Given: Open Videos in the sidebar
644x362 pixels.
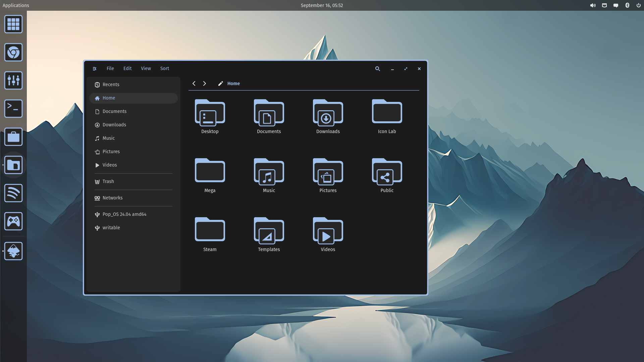Looking at the screenshot, I should 133,165.
